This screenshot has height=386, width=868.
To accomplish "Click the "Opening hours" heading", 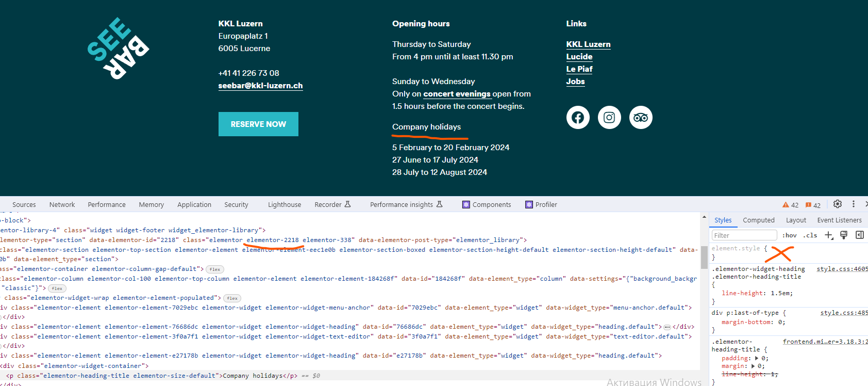I will click(x=421, y=24).
